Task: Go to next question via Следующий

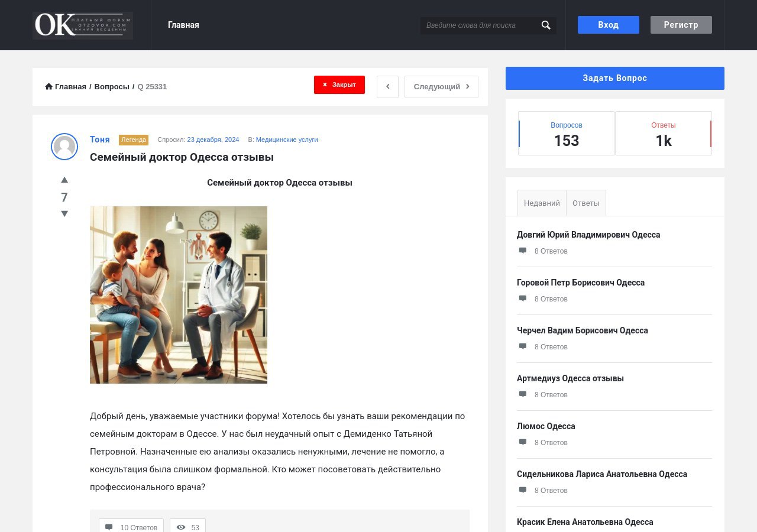Action: [441, 87]
